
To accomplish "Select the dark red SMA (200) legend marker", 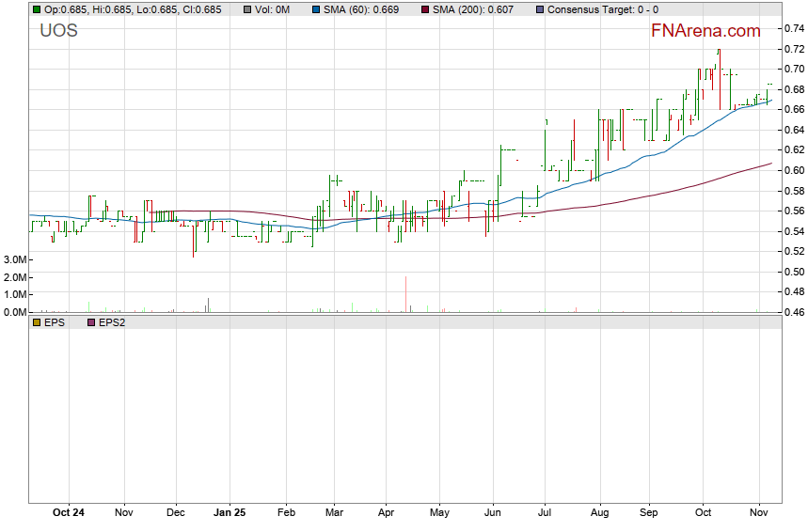I will pos(422,9).
